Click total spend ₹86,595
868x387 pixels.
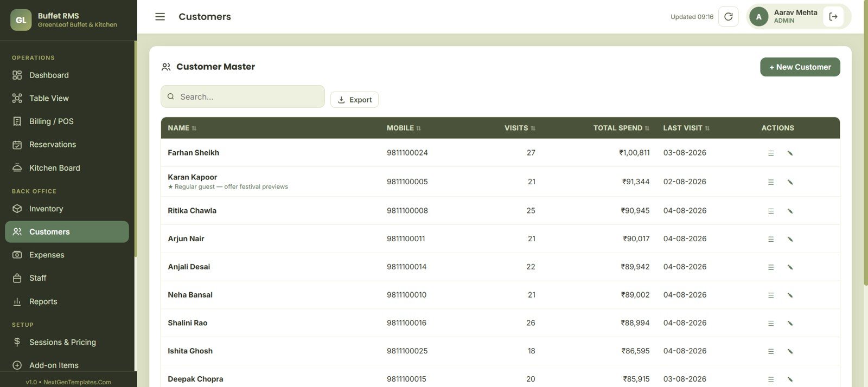(x=635, y=351)
